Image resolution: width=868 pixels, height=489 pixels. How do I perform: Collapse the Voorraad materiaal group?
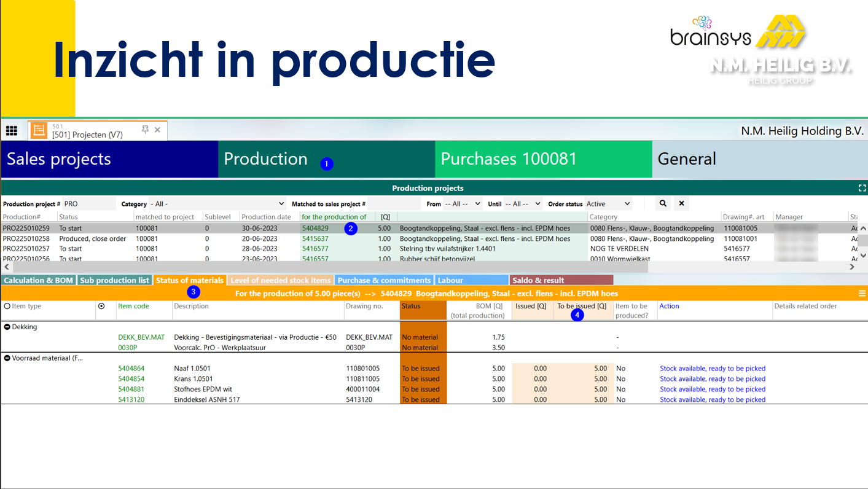point(7,358)
